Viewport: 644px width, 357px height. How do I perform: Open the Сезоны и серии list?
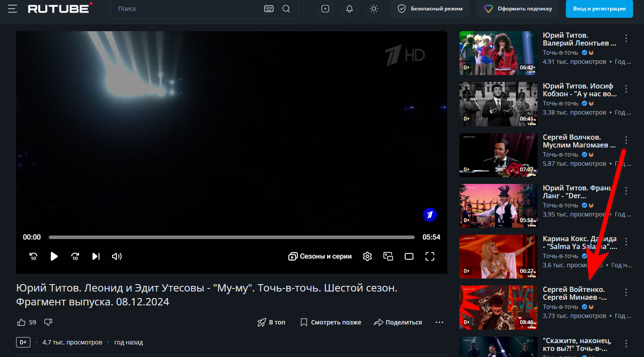click(320, 256)
